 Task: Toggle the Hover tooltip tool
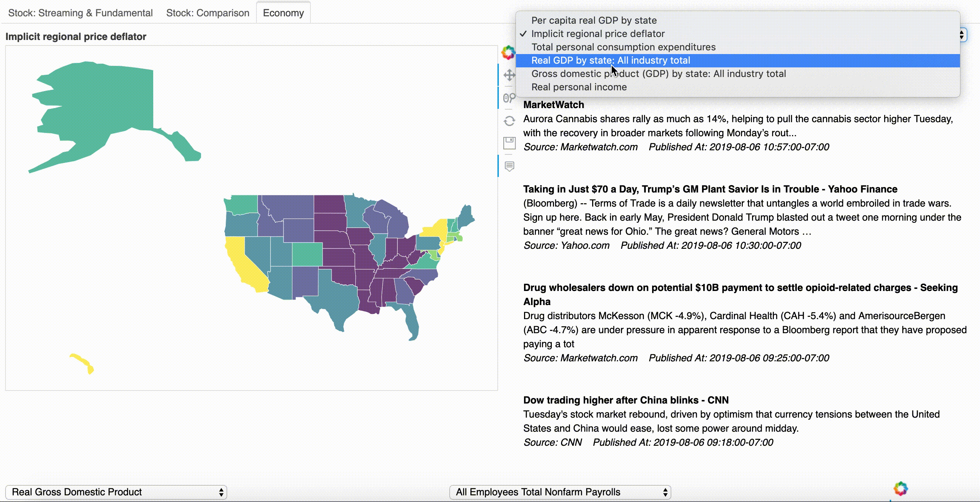509,166
